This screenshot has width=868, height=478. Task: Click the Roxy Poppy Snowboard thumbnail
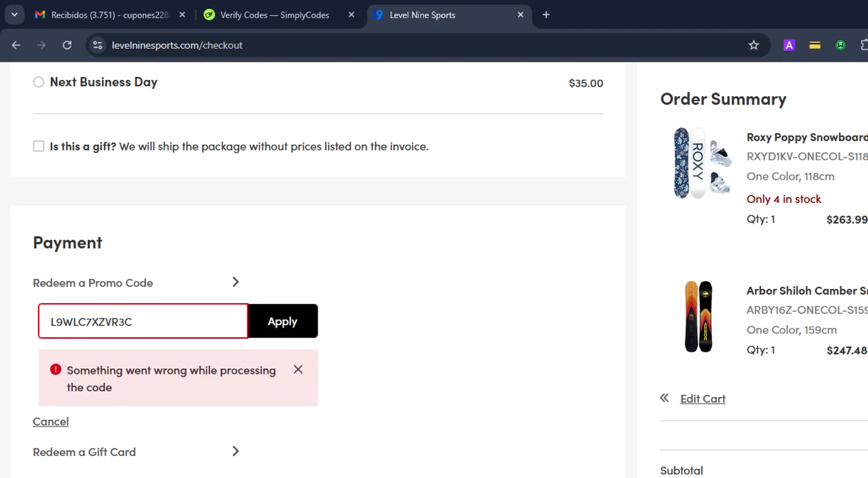(x=701, y=163)
